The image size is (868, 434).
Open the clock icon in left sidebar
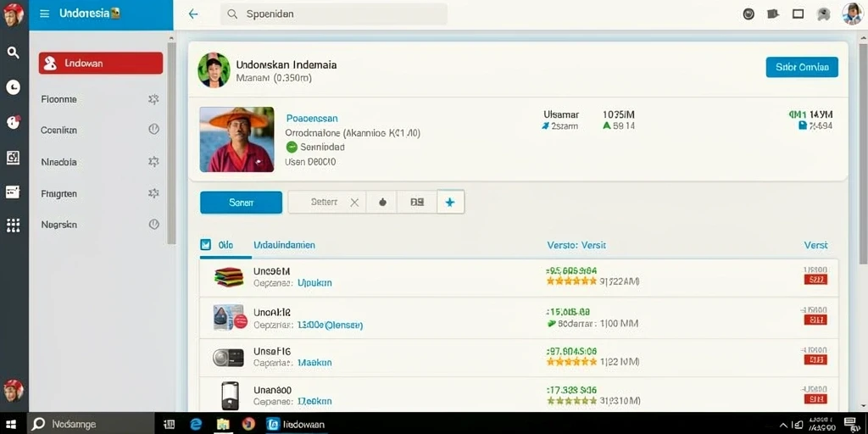tap(14, 87)
